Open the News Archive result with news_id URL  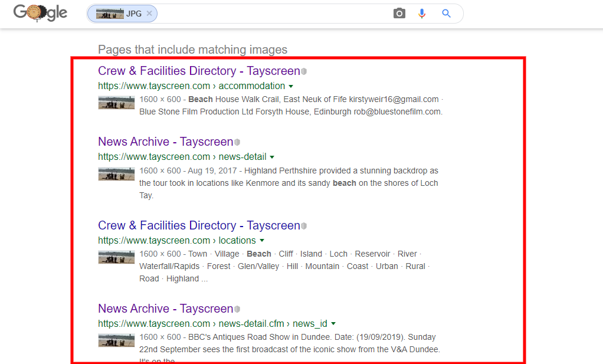165,309
